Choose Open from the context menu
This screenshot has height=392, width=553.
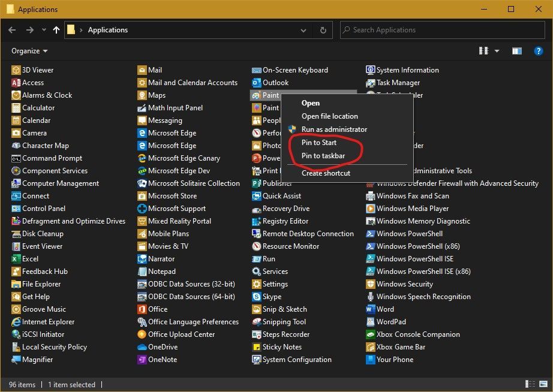310,103
